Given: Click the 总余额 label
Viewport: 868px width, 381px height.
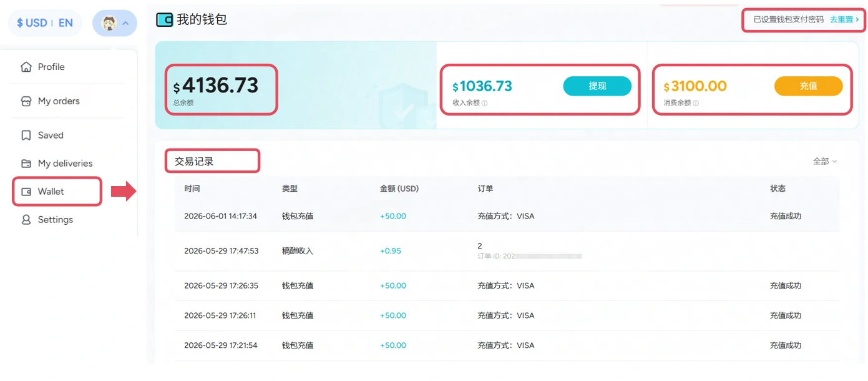Looking at the screenshot, I should pos(183,103).
